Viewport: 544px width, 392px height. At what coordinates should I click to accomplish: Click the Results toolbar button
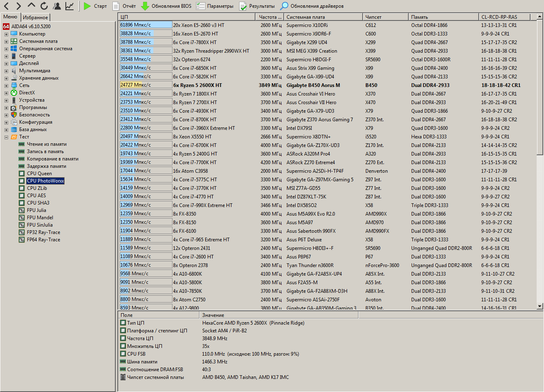coord(257,6)
